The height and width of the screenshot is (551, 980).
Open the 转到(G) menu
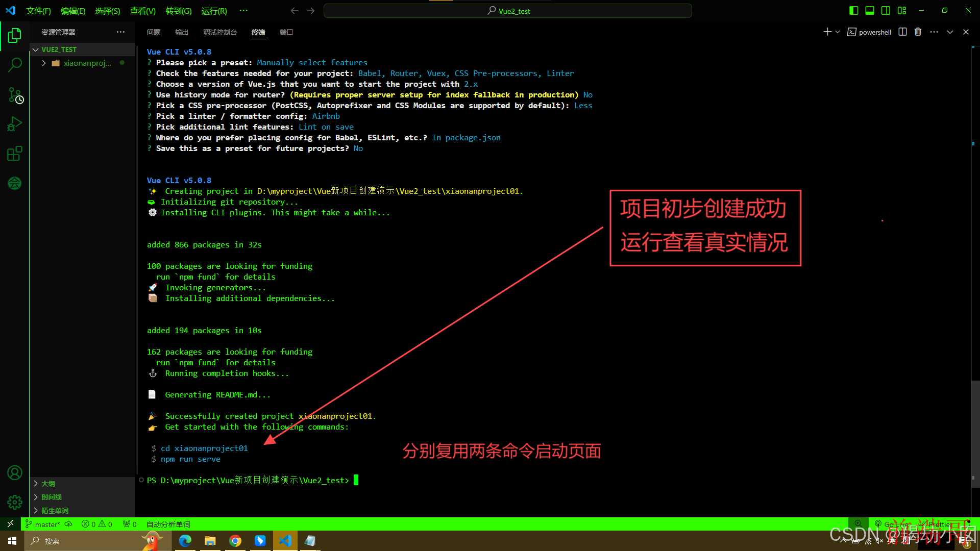pyautogui.click(x=179, y=11)
